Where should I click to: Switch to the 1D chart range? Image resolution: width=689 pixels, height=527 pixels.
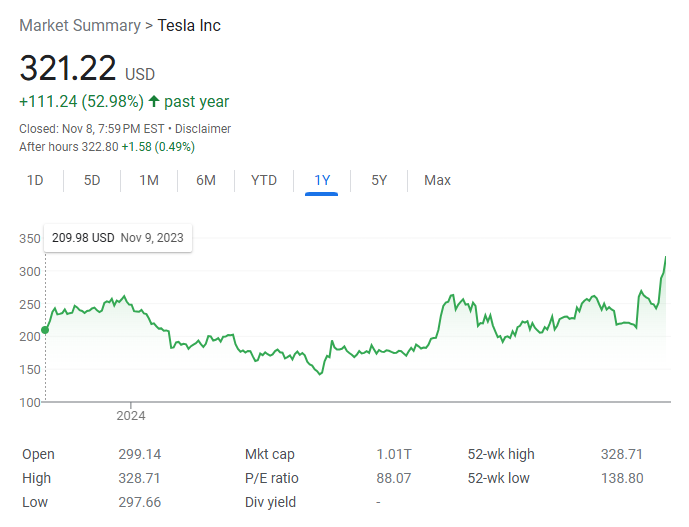(35, 180)
